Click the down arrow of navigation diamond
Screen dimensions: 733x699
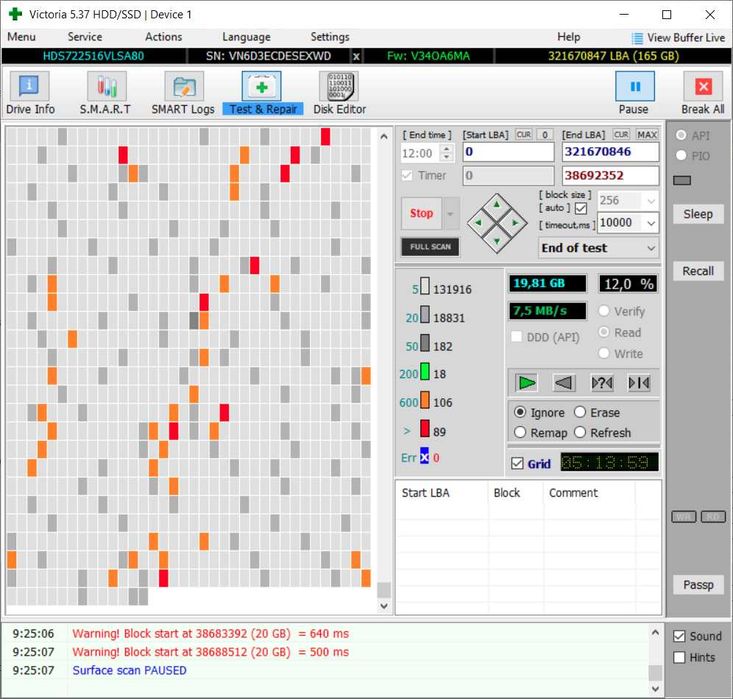point(496,241)
